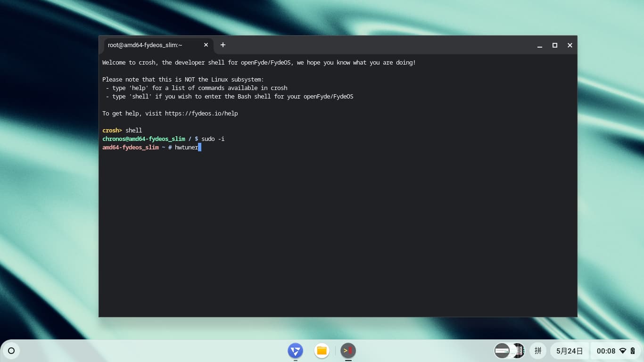
Task: Click the battery status icon
Action: (633, 351)
